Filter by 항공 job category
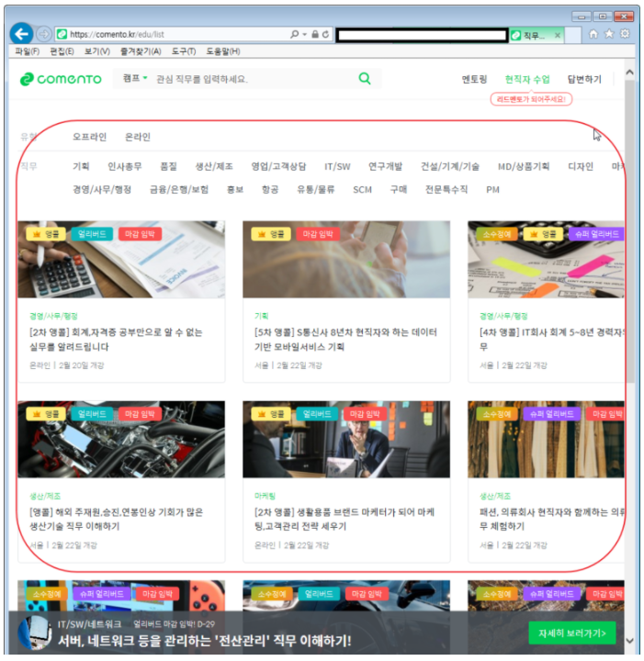 (x=270, y=190)
